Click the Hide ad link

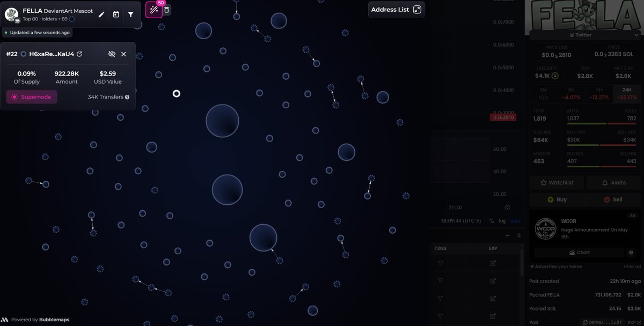[x=632, y=266]
